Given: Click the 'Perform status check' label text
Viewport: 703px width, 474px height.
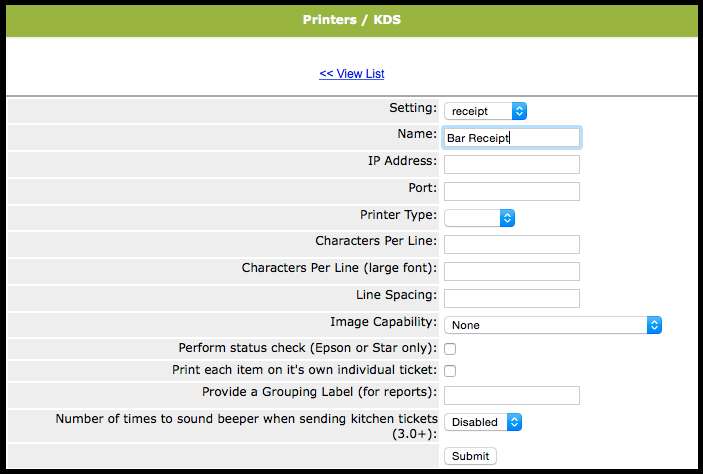Looking at the screenshot, I should pos(308,348).
